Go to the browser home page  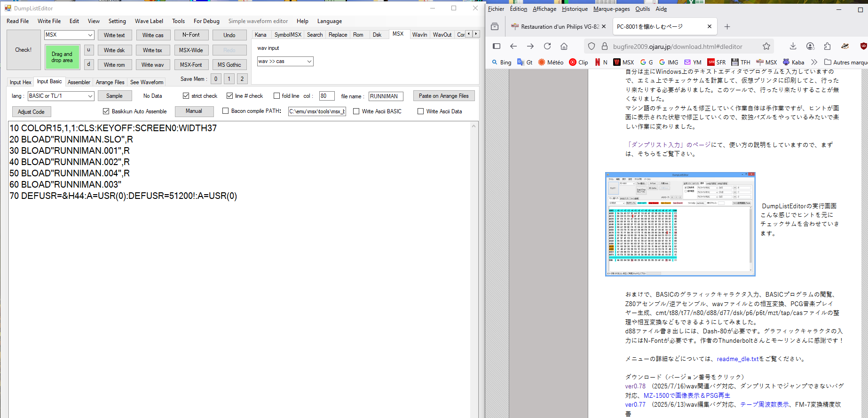(564, 46)
